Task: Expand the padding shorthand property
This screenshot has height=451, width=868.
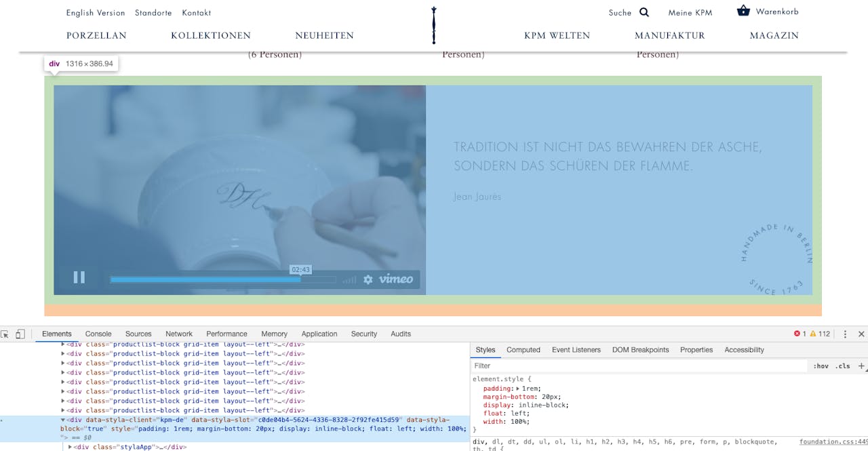Action: (519, 389)
